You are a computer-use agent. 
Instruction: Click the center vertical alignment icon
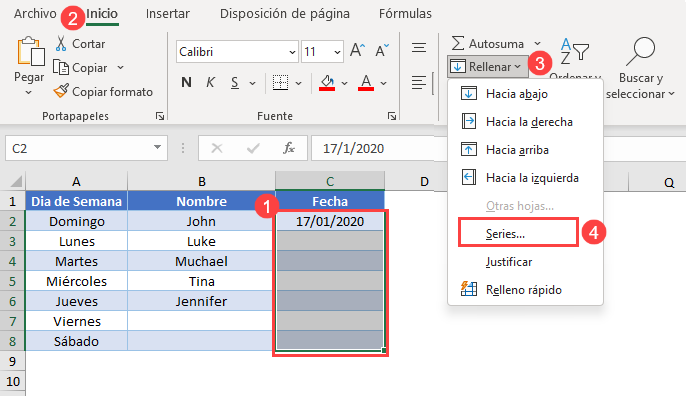click(419, 48)
